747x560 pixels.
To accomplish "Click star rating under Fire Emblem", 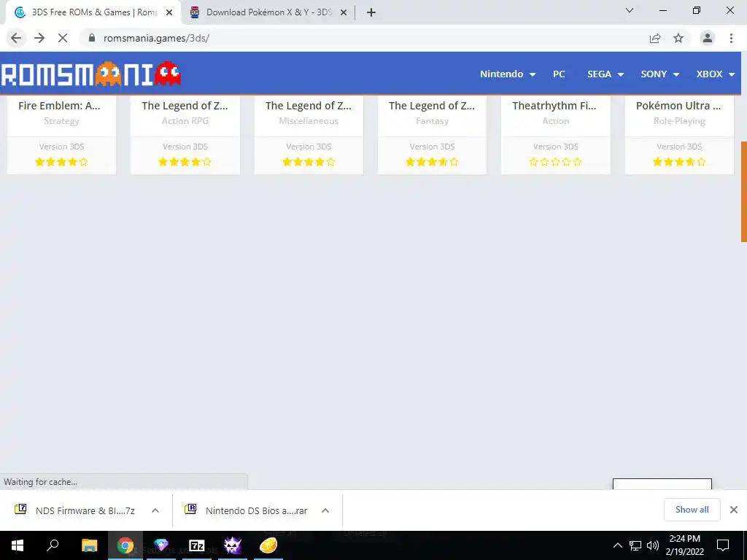I will (x=61, y=162).
